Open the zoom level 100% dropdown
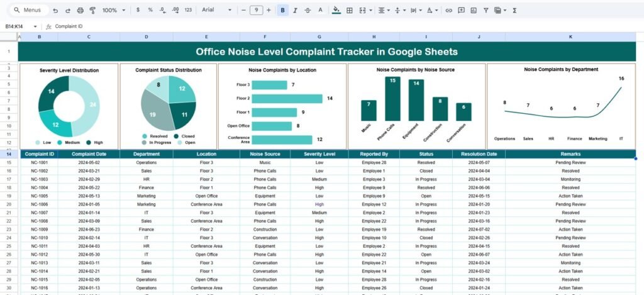644x295 pixels. point(114,10)
